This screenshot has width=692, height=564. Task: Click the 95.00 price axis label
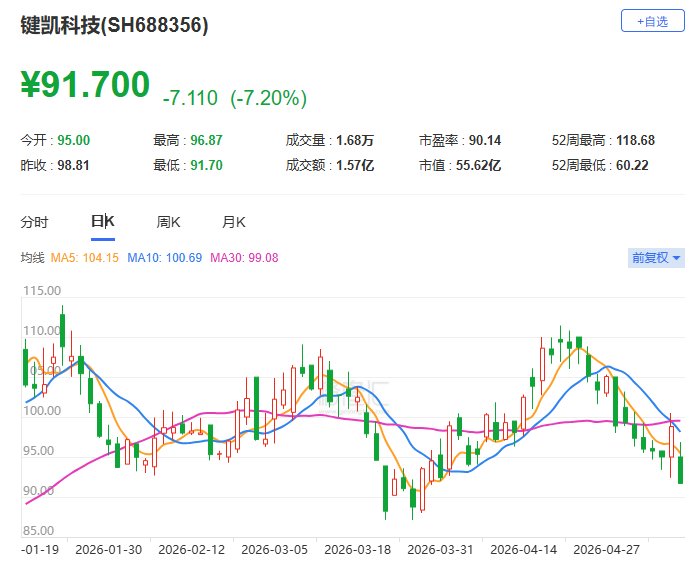tap(38, 451)
